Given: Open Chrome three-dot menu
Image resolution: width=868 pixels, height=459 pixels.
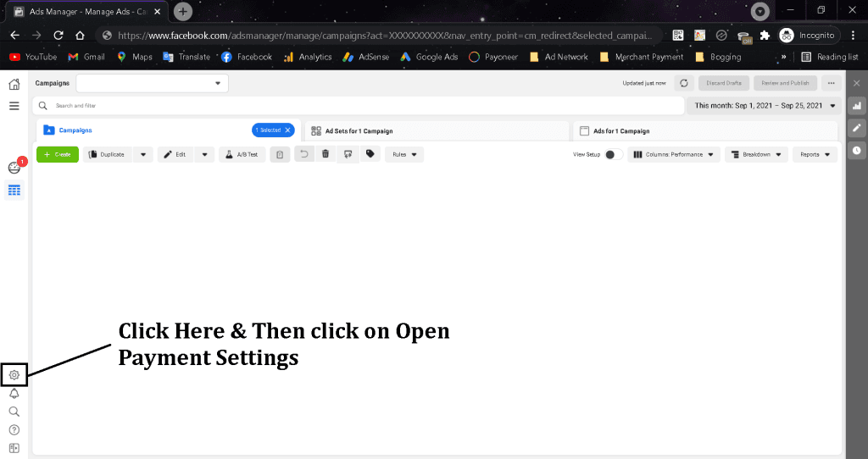Looking at the screenshot, I should point(853,36).
